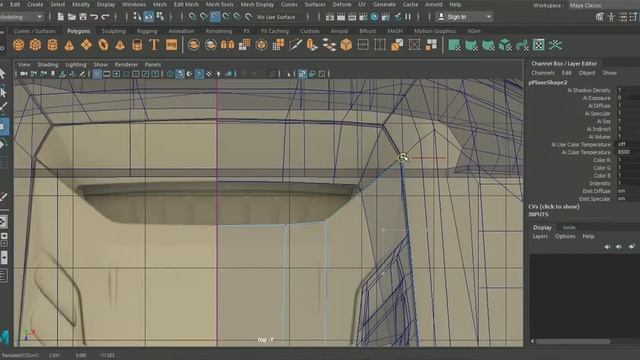Click the No Live Surface field
Image resolution: width=640 pixels, height=360 pixels.
(276, 17)
